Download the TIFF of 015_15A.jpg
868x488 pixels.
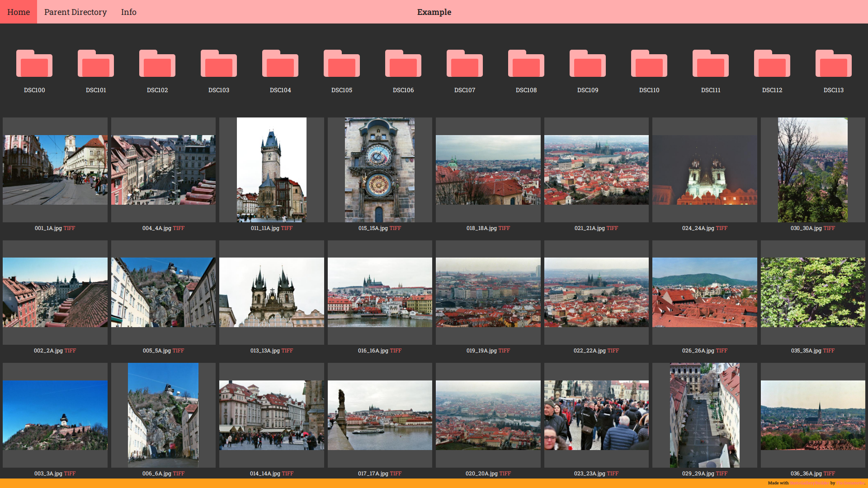click(395, 228)
